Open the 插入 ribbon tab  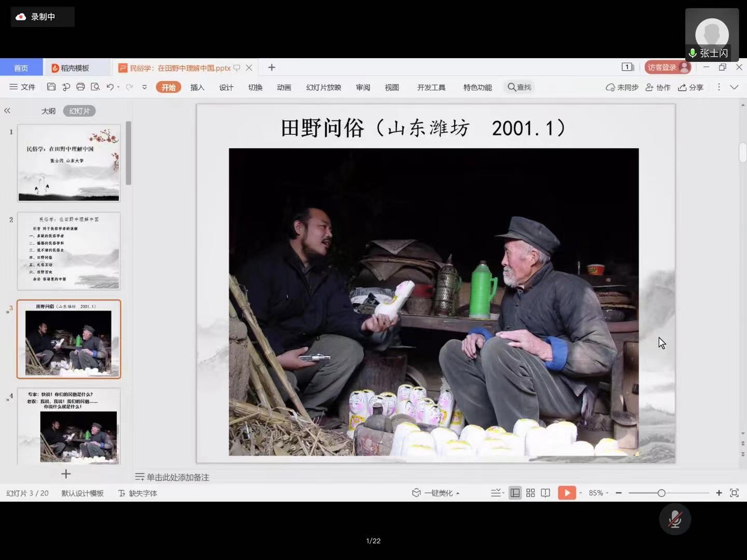pyautogui.click(x=197, y=88)
